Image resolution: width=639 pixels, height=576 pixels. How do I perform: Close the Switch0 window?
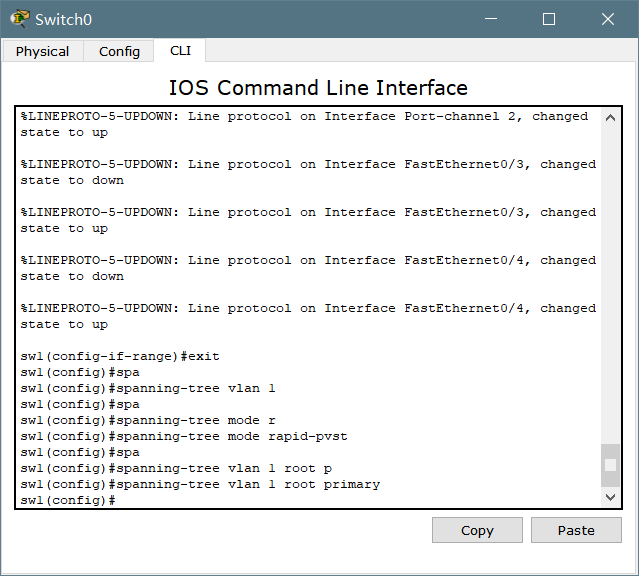pos(608,19)
